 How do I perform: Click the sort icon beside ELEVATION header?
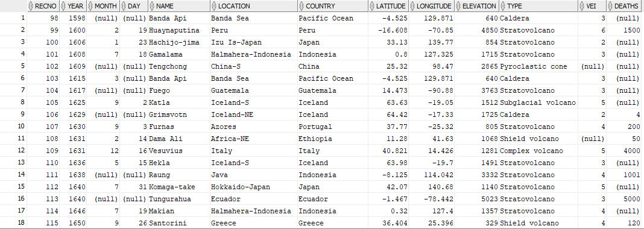coord(458,6)
